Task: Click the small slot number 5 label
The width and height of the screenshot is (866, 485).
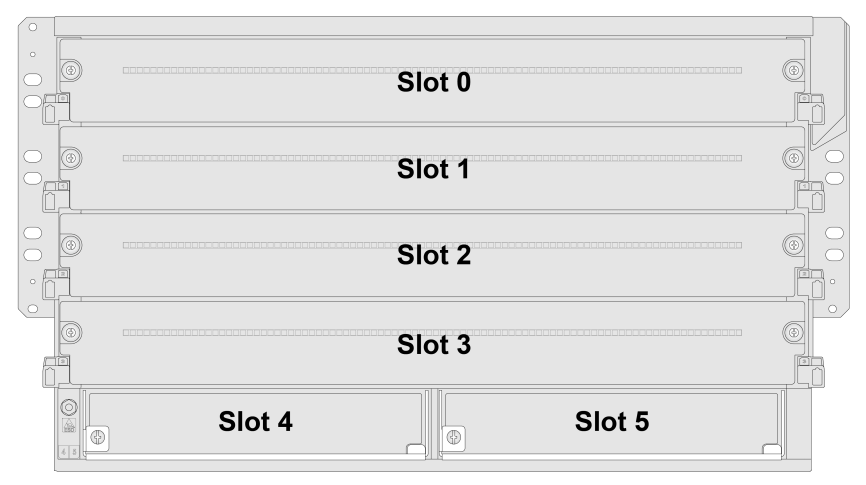Action: pos(75,451)
